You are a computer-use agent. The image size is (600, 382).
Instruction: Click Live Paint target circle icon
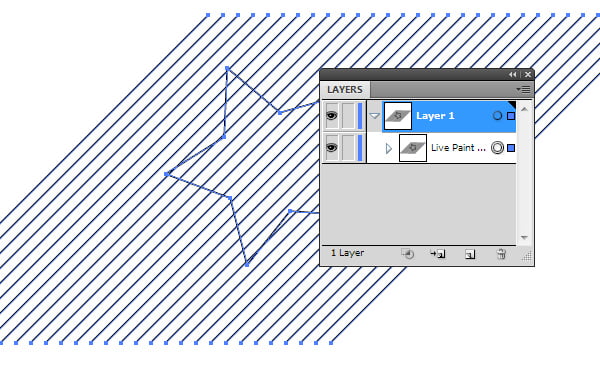(x=497, y=148)
